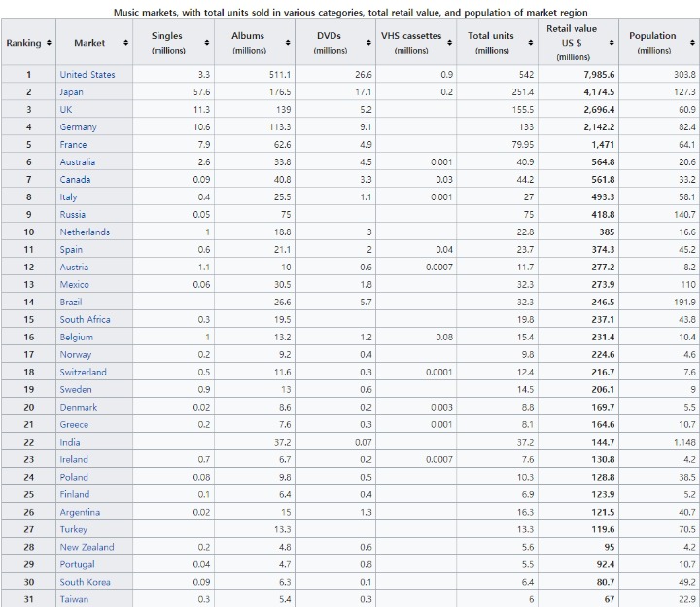
Task: Open the South Korea link
Action: pyautogui.click(x=86, y=582)
